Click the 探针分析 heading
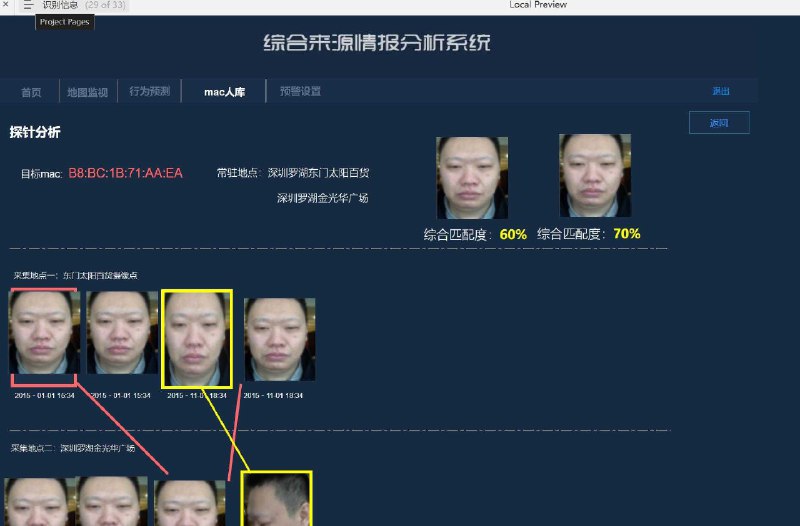This screenshot has height=526, width=800. pos(35,132)
